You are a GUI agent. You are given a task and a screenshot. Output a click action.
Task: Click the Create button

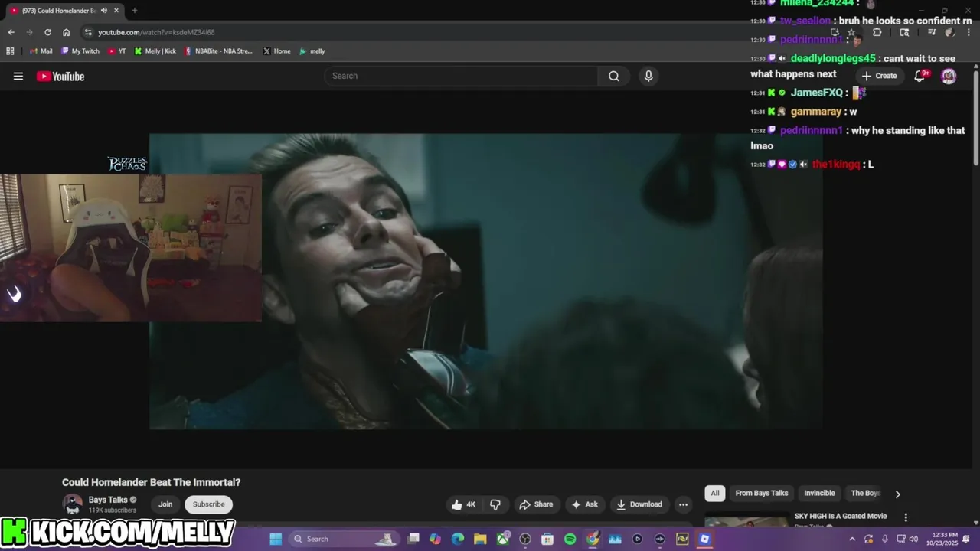click(879, 76)
